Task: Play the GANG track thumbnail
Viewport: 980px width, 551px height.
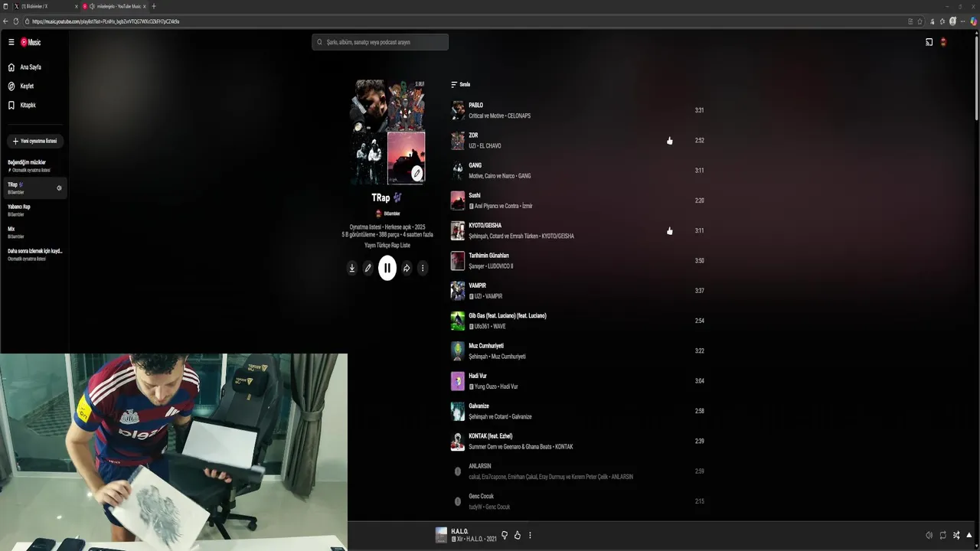Action: (458, 171)
